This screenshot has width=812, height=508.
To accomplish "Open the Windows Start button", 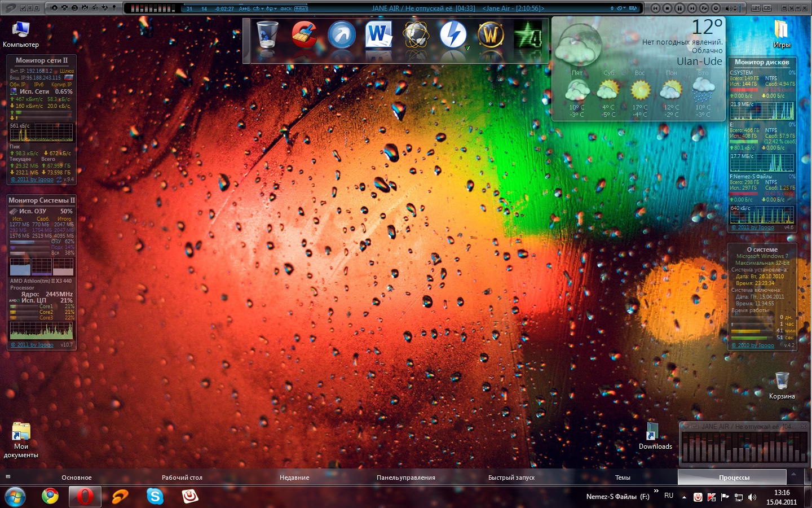I will click(x=15, y=496).
